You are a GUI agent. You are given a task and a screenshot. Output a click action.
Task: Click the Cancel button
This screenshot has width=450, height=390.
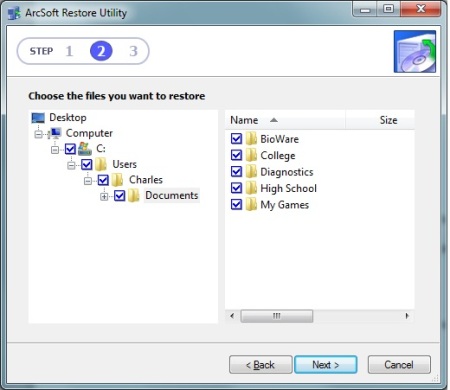399,365
